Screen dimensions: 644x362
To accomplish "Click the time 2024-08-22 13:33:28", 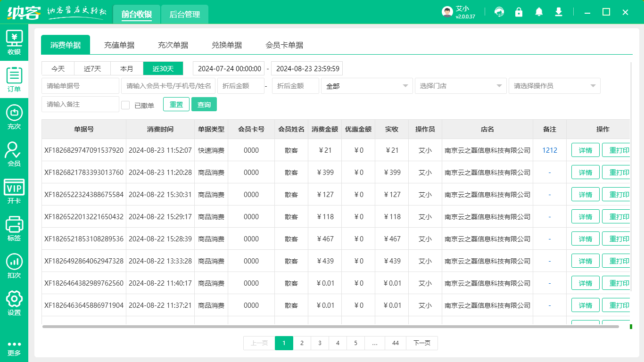I will point(160,261).
